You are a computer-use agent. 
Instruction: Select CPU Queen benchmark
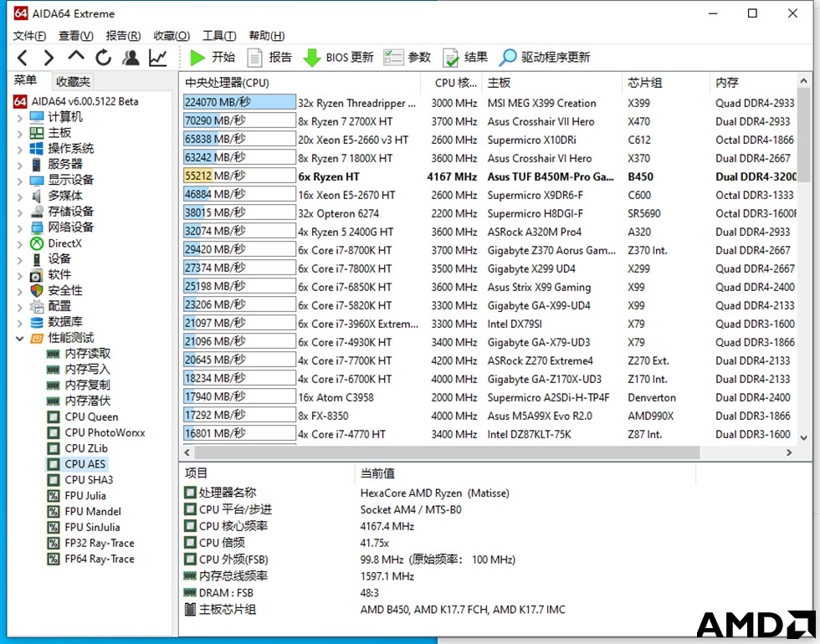pos(91,417)
